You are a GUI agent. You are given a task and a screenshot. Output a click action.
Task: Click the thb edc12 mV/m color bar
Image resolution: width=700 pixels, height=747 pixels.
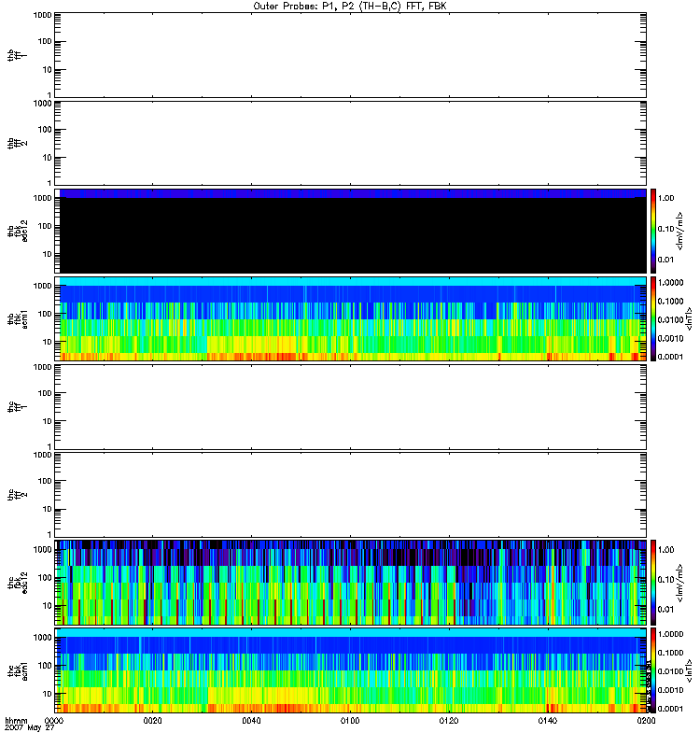coord(655,231)
